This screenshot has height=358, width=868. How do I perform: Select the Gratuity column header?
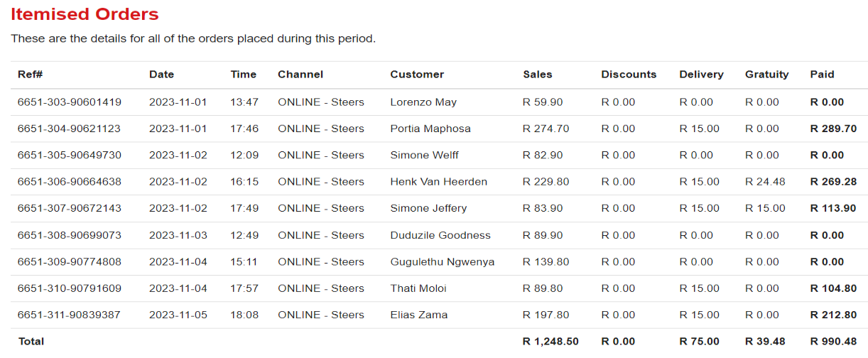pos(767,75)
